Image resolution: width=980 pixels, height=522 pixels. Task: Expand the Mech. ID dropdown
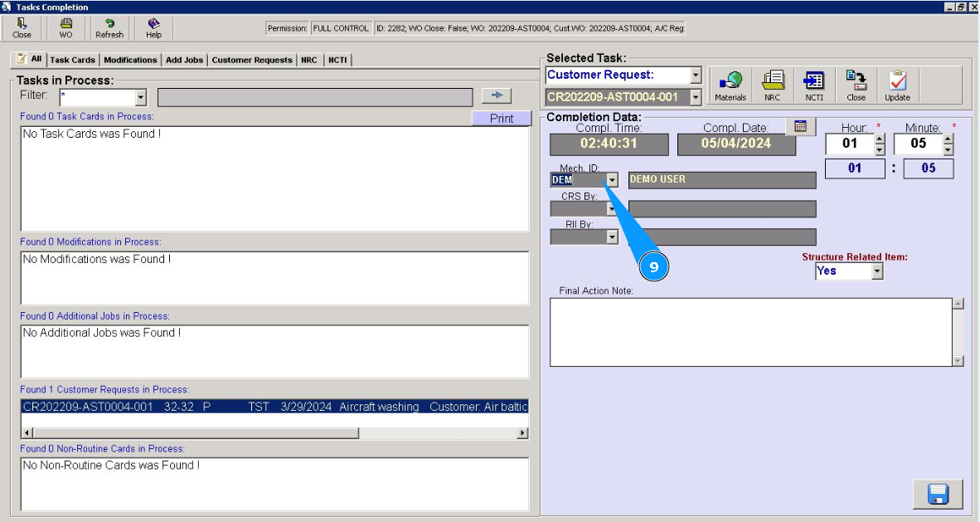613,180
